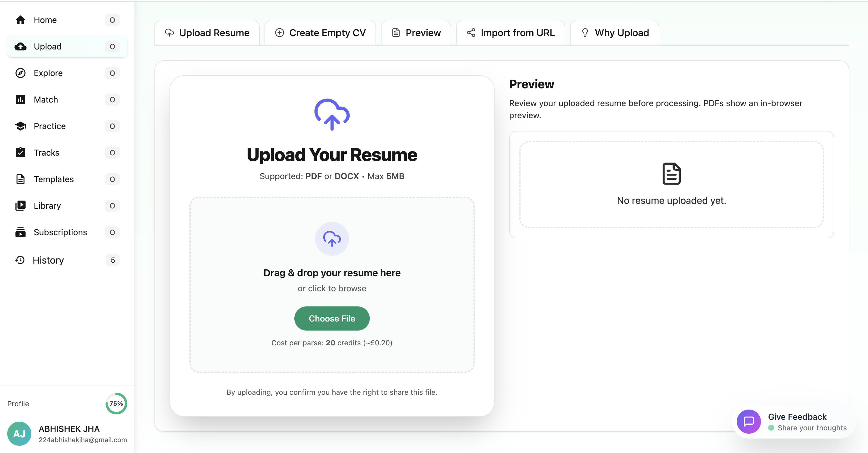Image resolution: width=868 pixels, height=453 pixels.
Task: Click the large purple cloud upload icon
Action: click(x=332, y=115)
